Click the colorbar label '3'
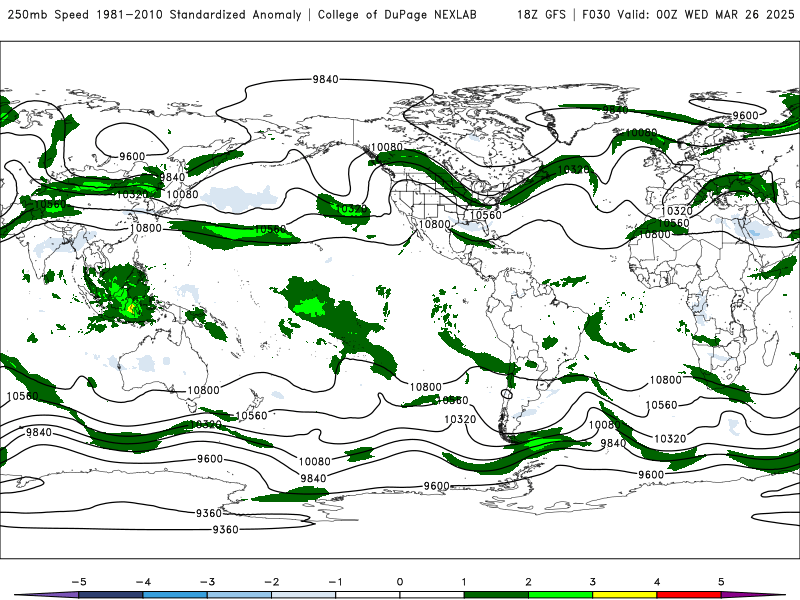800x600 pixels. 593,582
